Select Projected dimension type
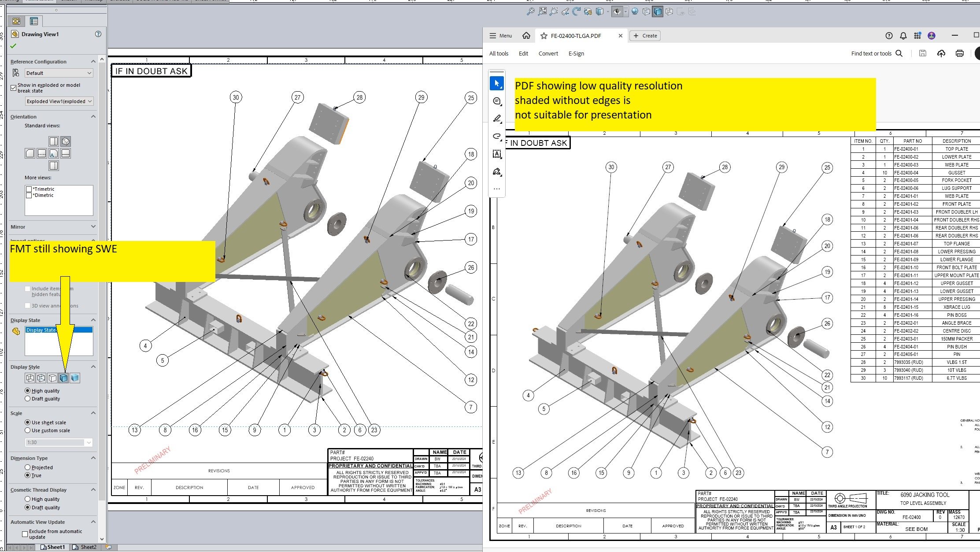Screen dimensions: 980x552 28,467
